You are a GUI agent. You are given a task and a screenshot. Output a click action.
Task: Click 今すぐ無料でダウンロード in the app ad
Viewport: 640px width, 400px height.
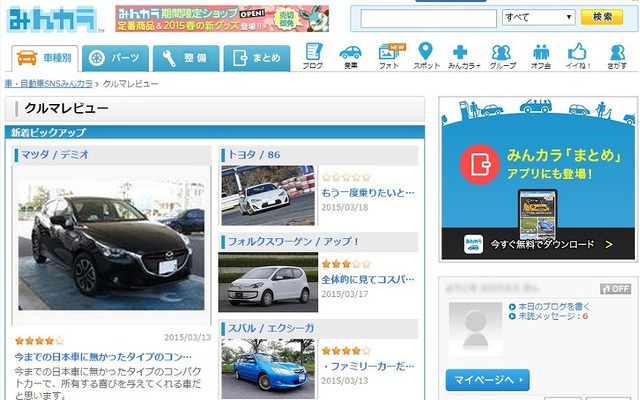pos(542,244)
